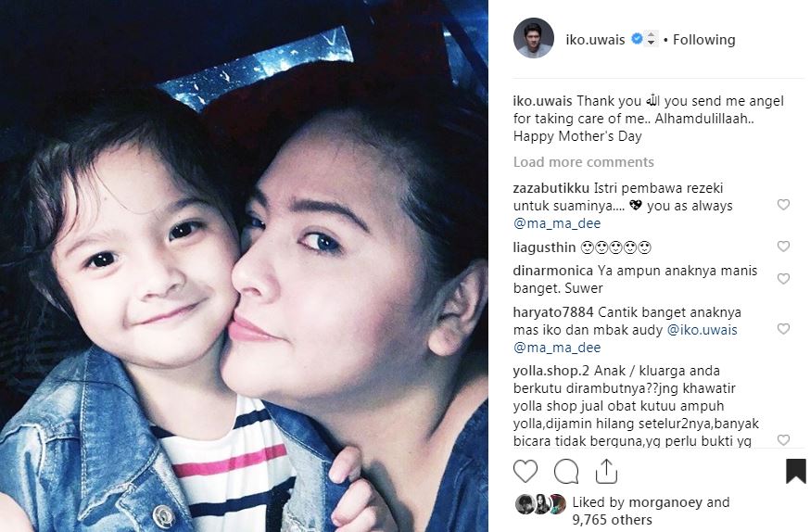Viewport: 810px width, 532px height.
Task: Share the post via share icon
Action: coord(606,471)
